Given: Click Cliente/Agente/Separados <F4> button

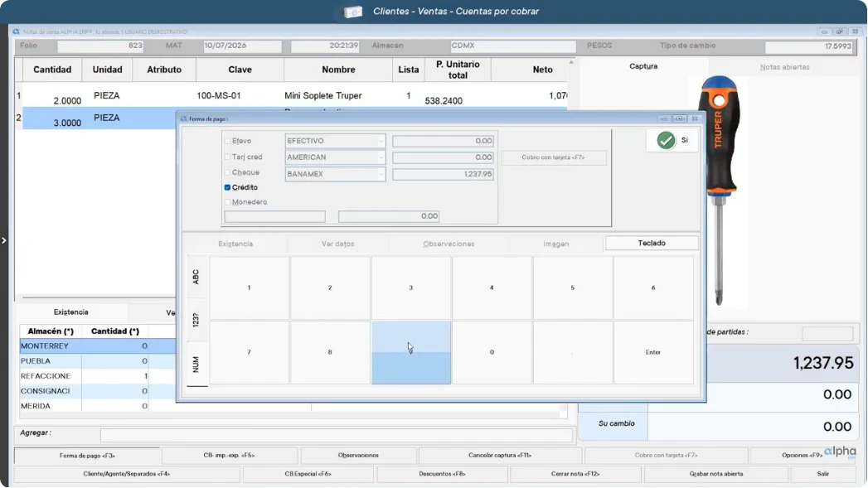Looking at the screenshot, I should (127, 474).
